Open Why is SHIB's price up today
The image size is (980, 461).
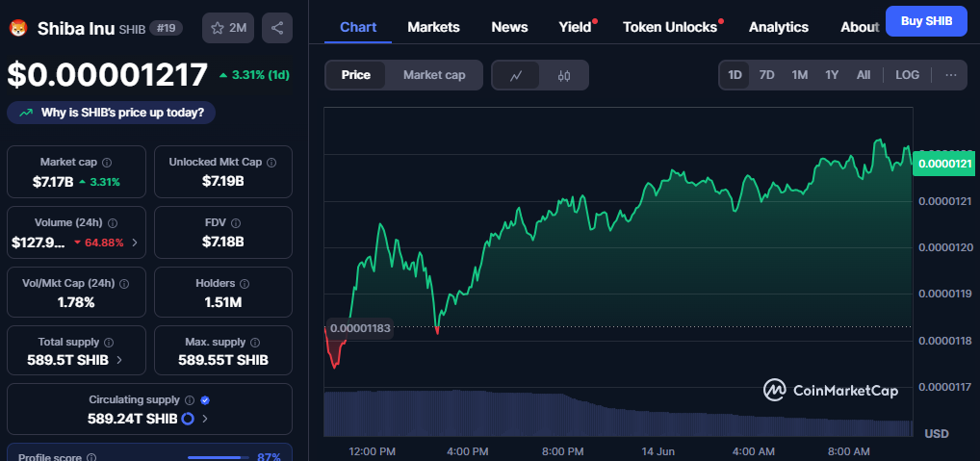(x=112, y=113)
